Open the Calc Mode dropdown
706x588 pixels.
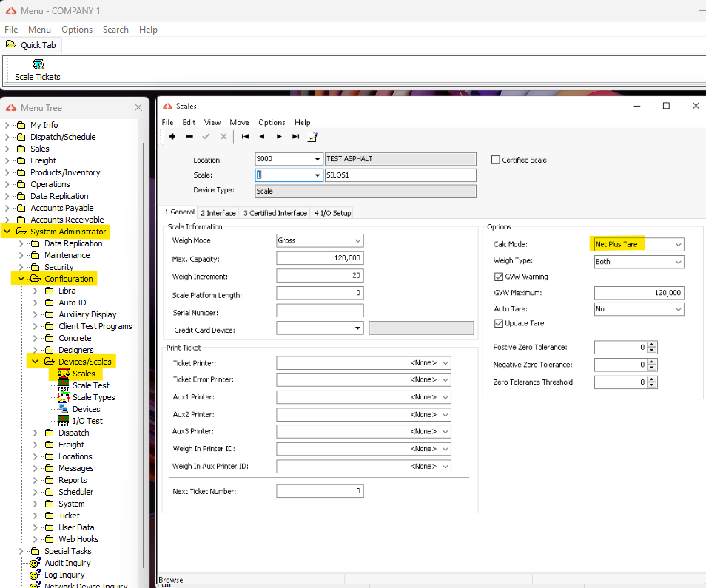tap(679, 244)
